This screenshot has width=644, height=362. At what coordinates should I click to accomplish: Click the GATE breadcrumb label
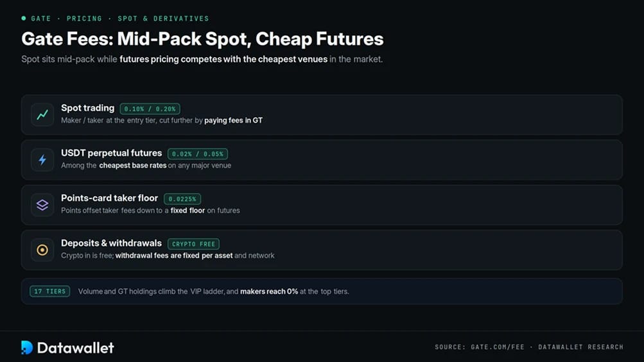(41, 19)
